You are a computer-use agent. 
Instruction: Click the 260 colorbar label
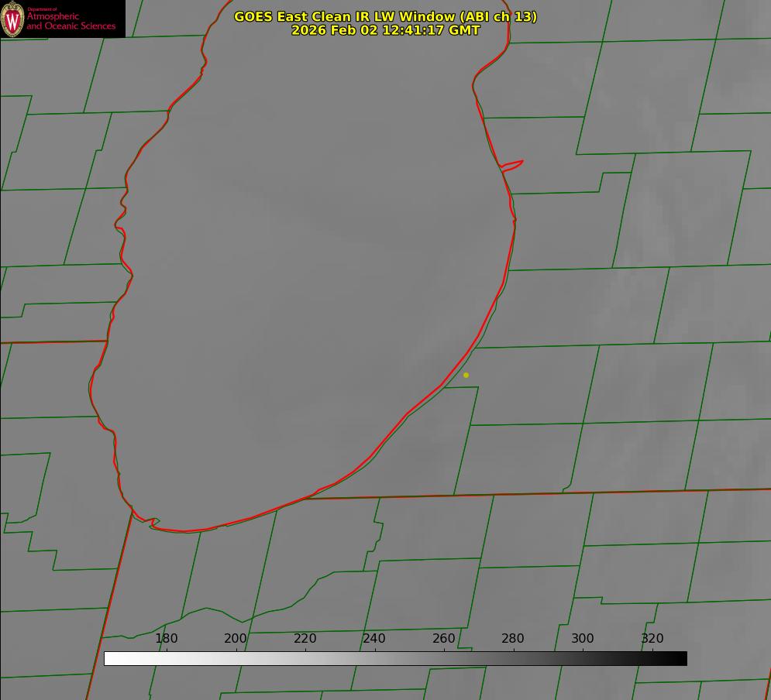443,638
